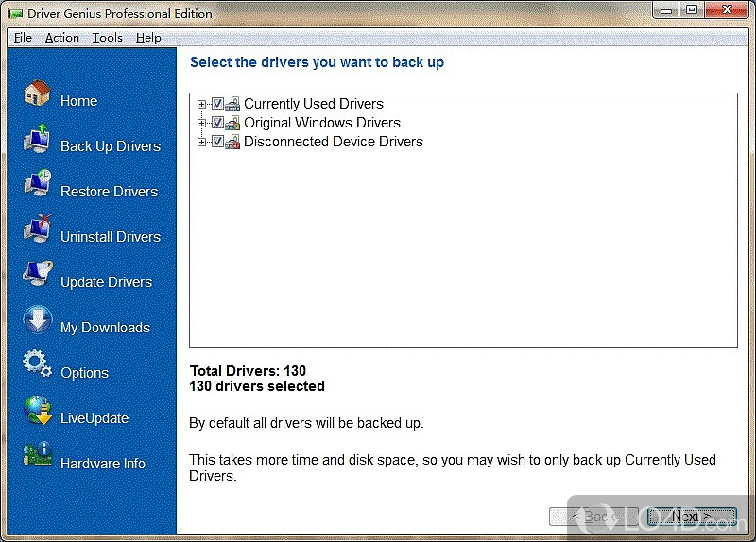This screenshot has height=542, width=756.
Task: Click the Currently Used Drivers device icon
Action: [x=232, y=104]
